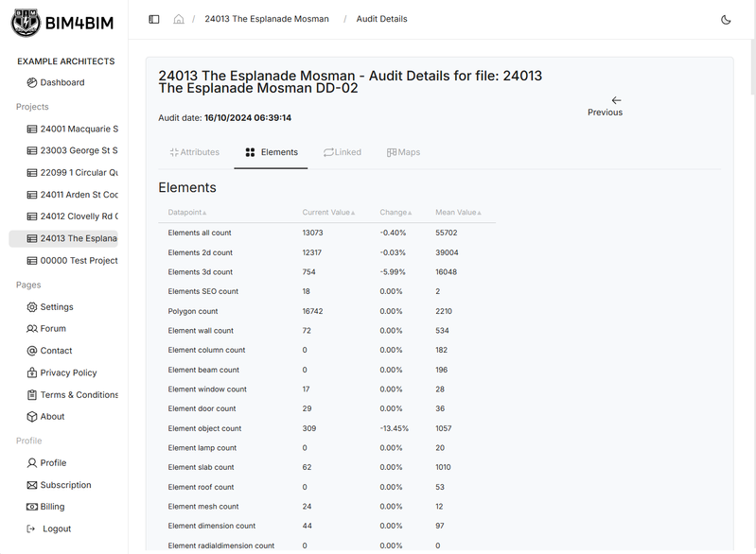Image resolution: width=756 pixels, height=554 pixels.
Task: Click the Privacy Policy shield icon
Action: click(32, 372)
